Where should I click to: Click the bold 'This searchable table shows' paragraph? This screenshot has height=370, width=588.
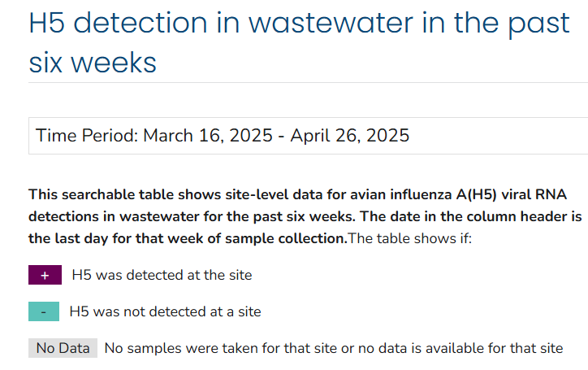[x=305, y=216]
